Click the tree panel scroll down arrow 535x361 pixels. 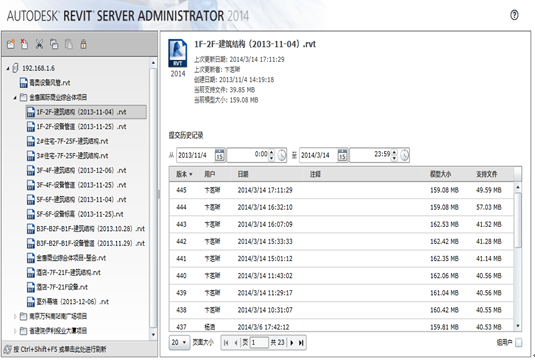pyautogui.click(x=153, y=335)
